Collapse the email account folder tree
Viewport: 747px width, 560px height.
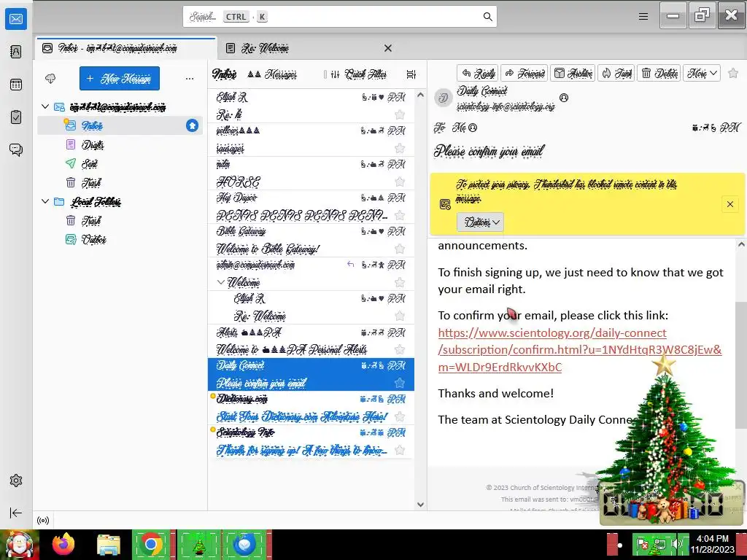pyautogui.click(x=45, y=106)
